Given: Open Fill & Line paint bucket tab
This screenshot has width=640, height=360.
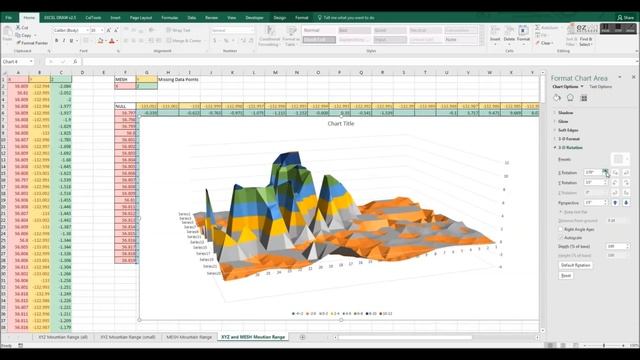Looking at the screenshot, I should point(557,98).
